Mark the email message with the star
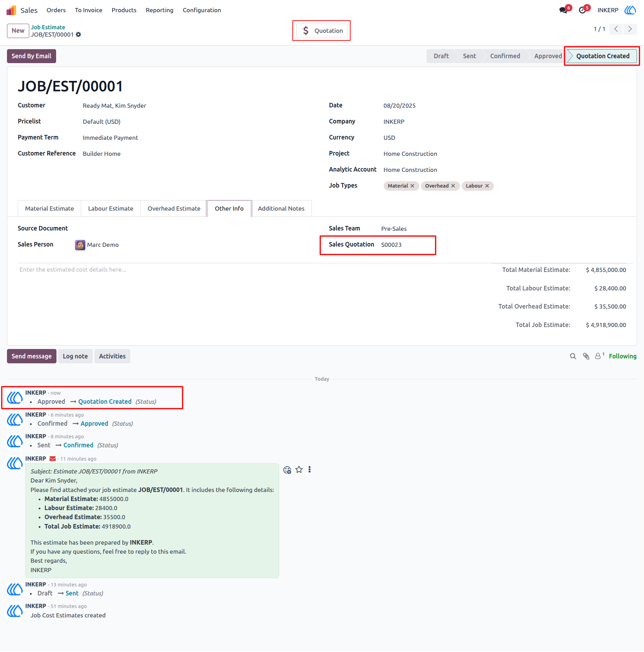This screenshot has width=644, height=652. point(299,470)
